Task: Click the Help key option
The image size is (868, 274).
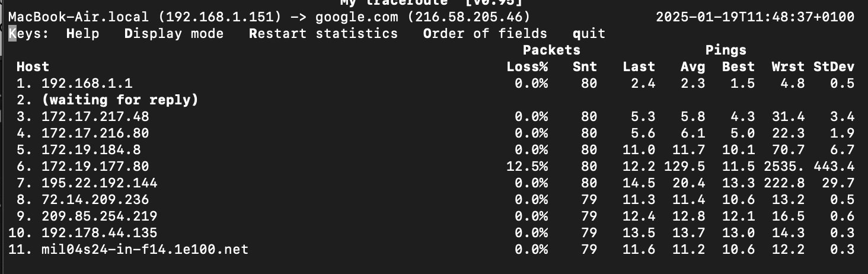Action: (82, 33)
